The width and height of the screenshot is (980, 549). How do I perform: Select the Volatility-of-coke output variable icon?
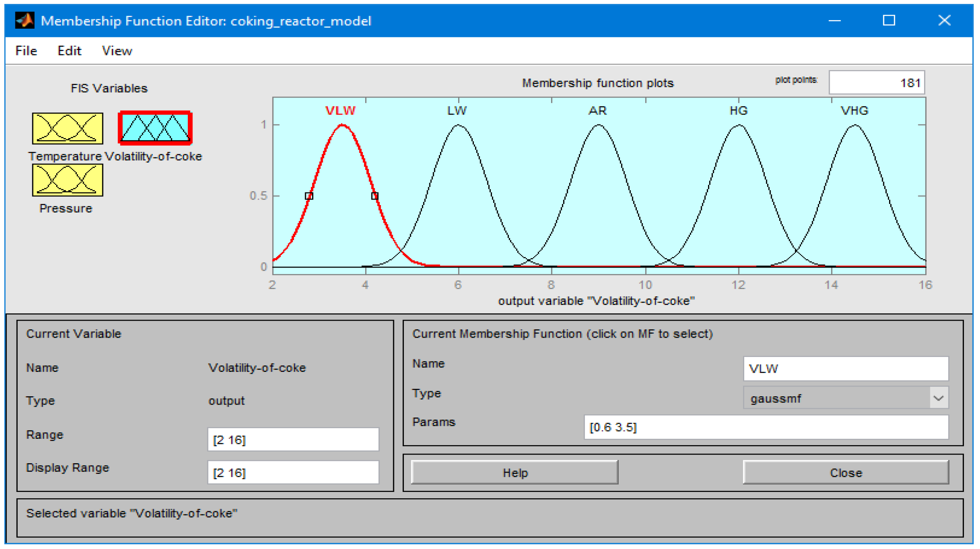coord(155,128)
